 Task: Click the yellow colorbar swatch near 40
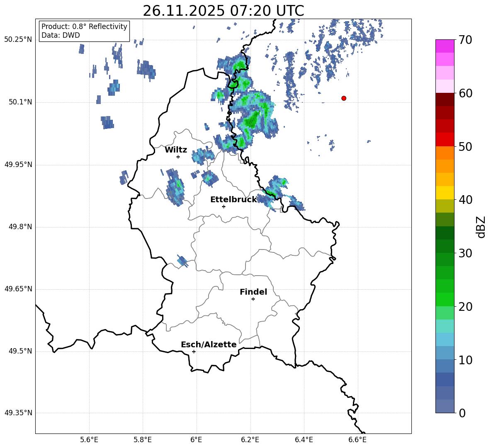pyautogui.click(x=445, y=193)
